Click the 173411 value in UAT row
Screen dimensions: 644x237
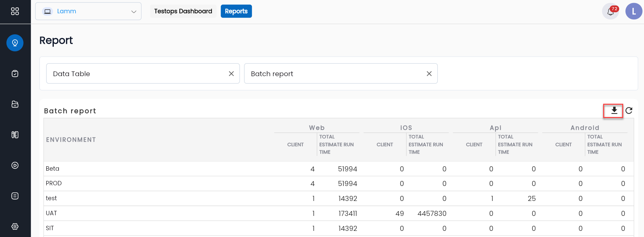click(x=348, y=214)
